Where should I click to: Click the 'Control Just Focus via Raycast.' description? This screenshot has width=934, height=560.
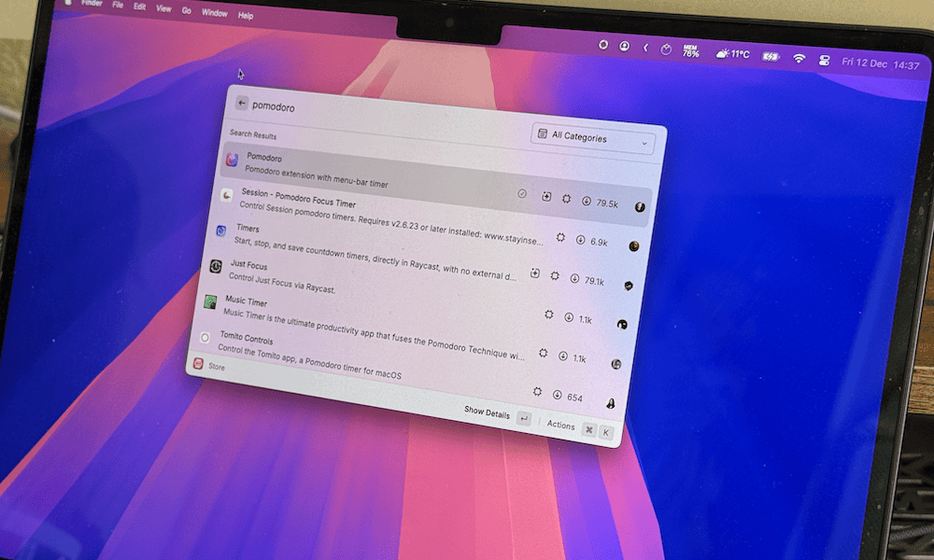[282, 283]
